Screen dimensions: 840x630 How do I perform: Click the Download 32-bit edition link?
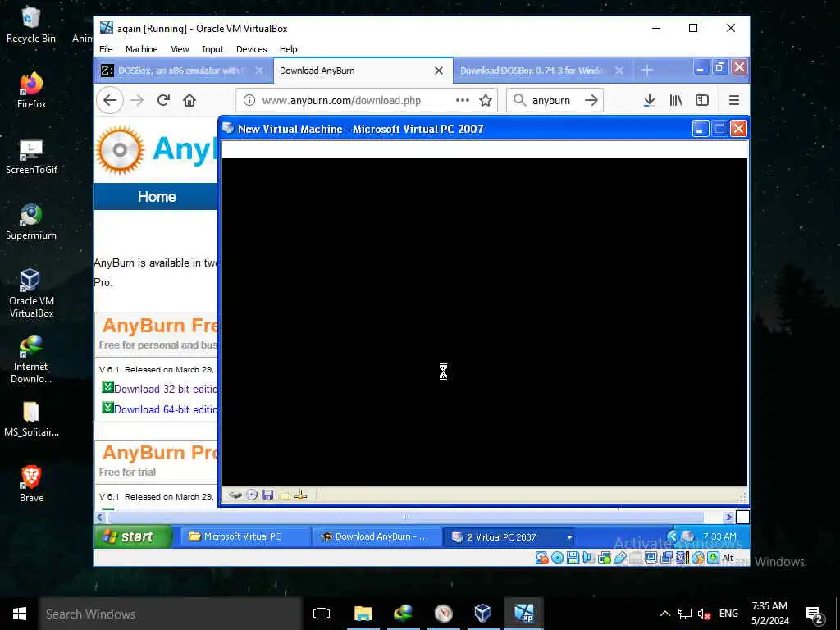pos(165,389)
